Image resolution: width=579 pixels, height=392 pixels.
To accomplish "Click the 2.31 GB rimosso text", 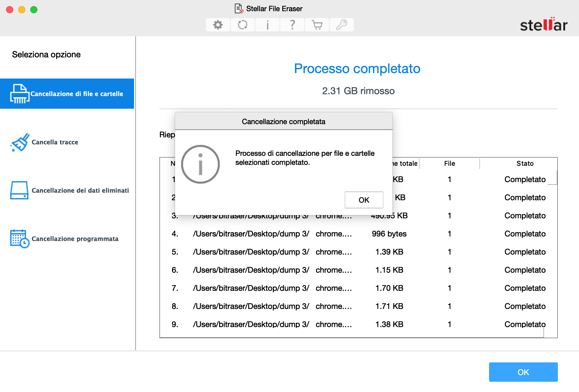I will pyautogui.click(x=358, y=91).
